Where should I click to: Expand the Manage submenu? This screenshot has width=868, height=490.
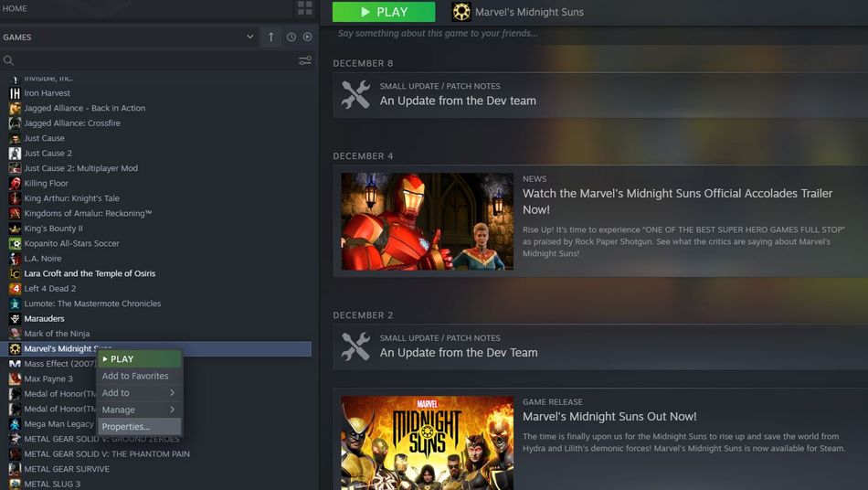[139, 410]
